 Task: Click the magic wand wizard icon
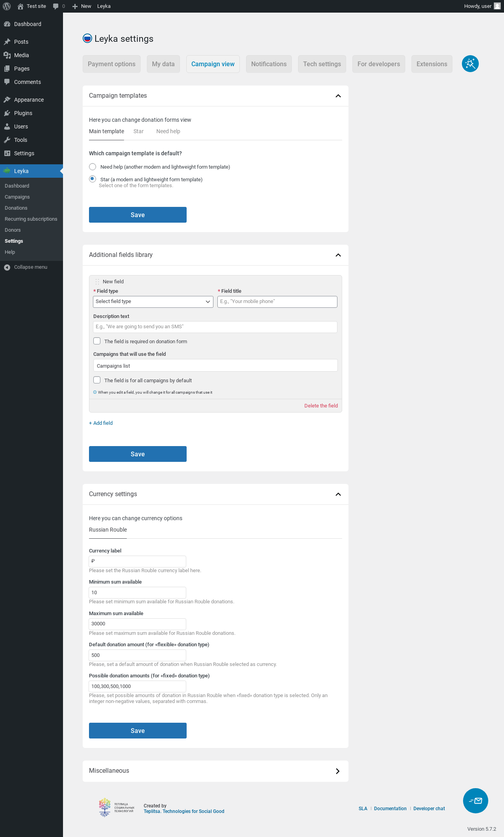pos(470,64)
